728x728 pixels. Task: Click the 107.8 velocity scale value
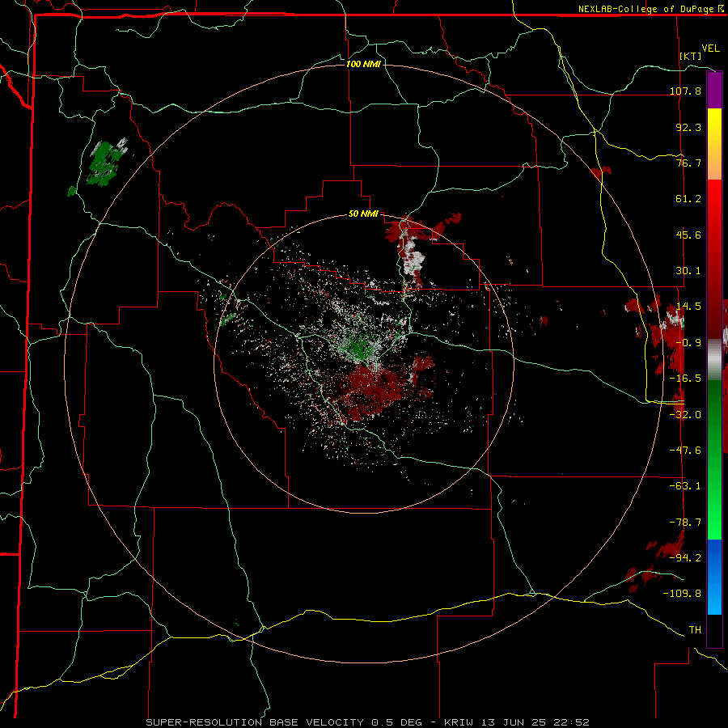point(685,91)
